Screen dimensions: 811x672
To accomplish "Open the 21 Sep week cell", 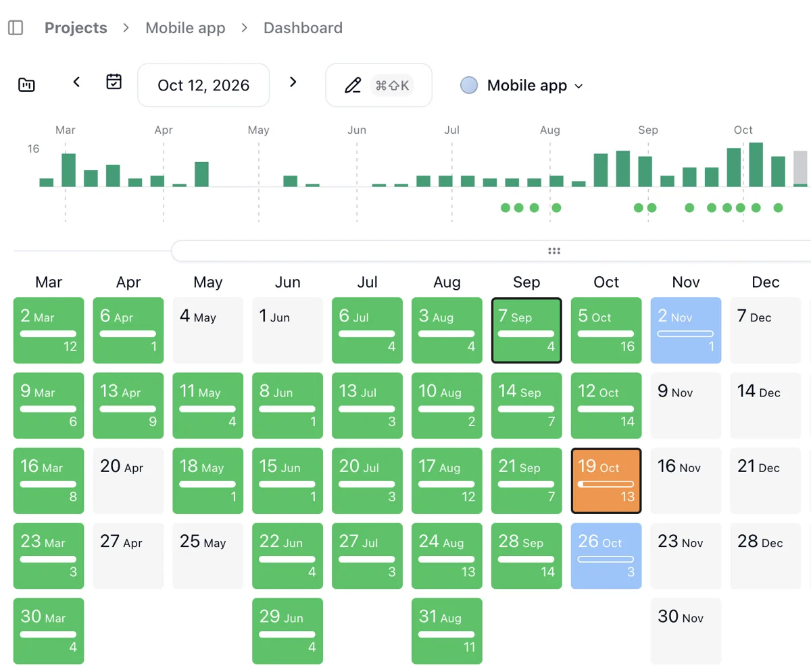I will point(526,480).
